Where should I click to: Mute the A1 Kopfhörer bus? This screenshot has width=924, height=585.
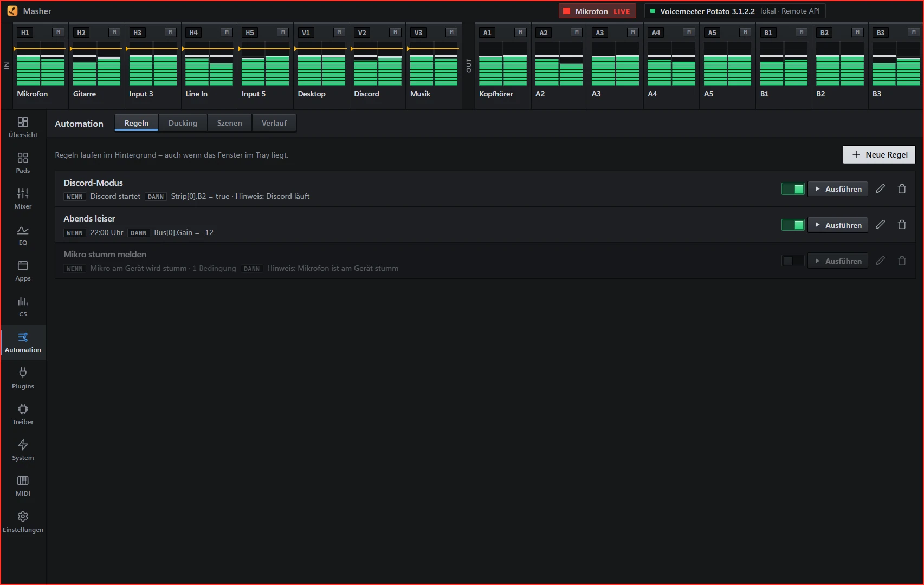[x=520, y=32]
